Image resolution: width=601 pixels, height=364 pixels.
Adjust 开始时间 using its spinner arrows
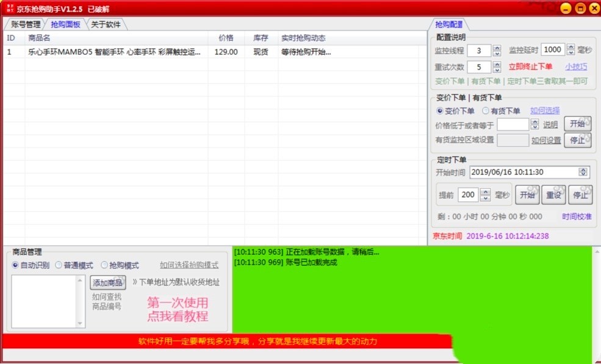tap(583, 172)
